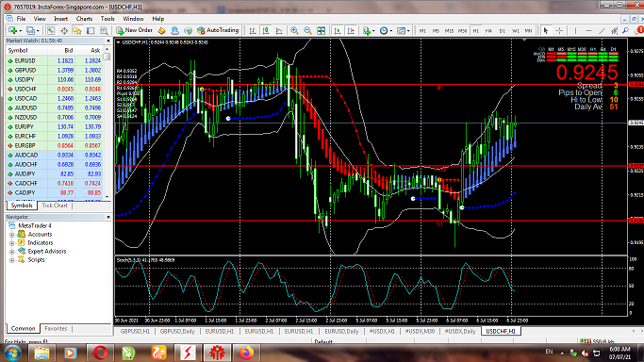Image resolution: width=644 pixels, height=362 pixels.
Task: Click the New Order button
Action: tap(134, 30)
